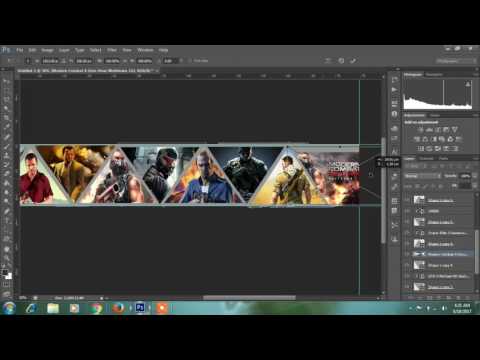Toggle the width-height aspect ratio link
This screenshot has height=360, width=480.
(125, 61)
